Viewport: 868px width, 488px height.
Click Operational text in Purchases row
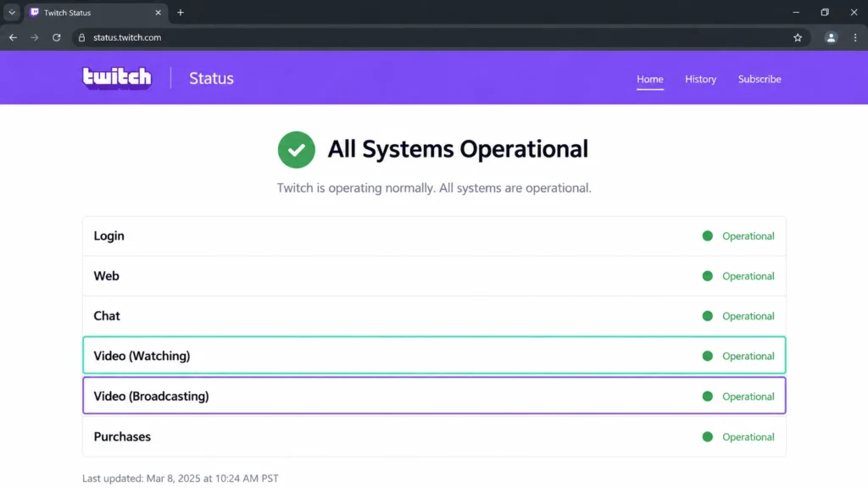click(x=748, y=437)
